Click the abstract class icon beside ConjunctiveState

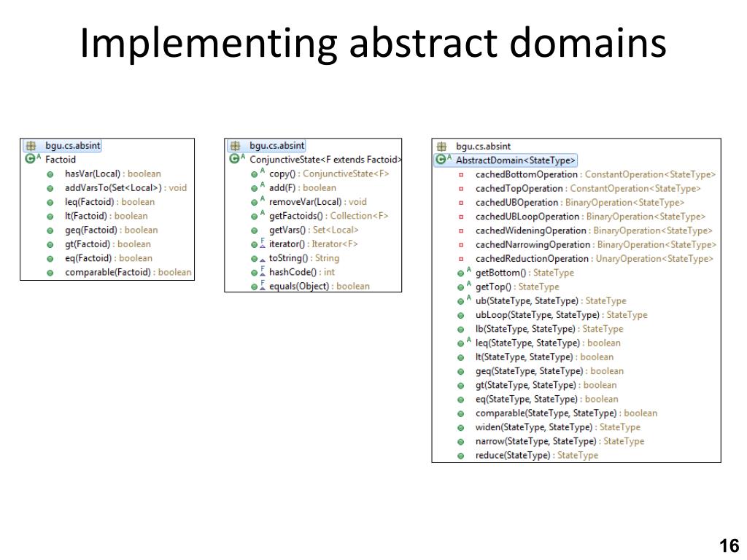click(x=236, y=159)
